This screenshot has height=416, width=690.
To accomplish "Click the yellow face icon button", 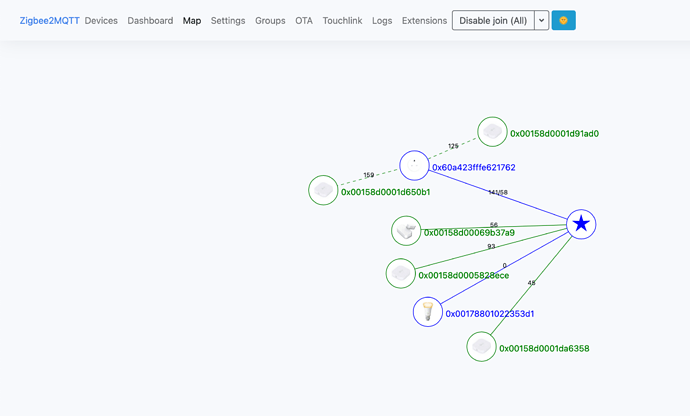I will (563, 20).
